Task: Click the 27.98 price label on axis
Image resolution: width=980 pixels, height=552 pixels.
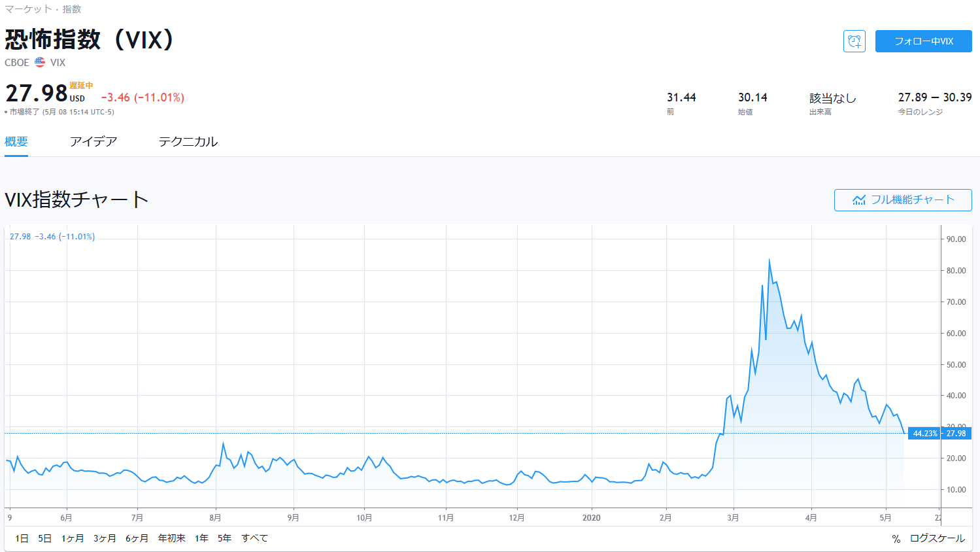Action: (x=956, y=433)
